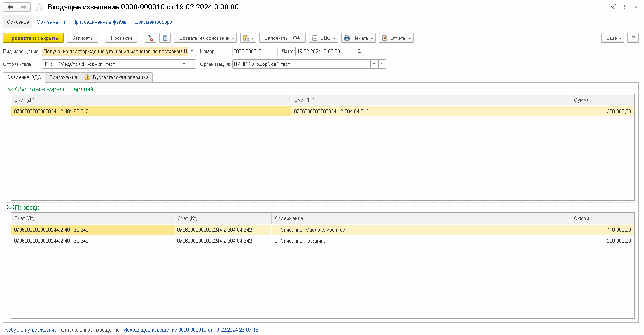
Task: Switch to the Приложения tab
Action: click(x=63, y=77)
